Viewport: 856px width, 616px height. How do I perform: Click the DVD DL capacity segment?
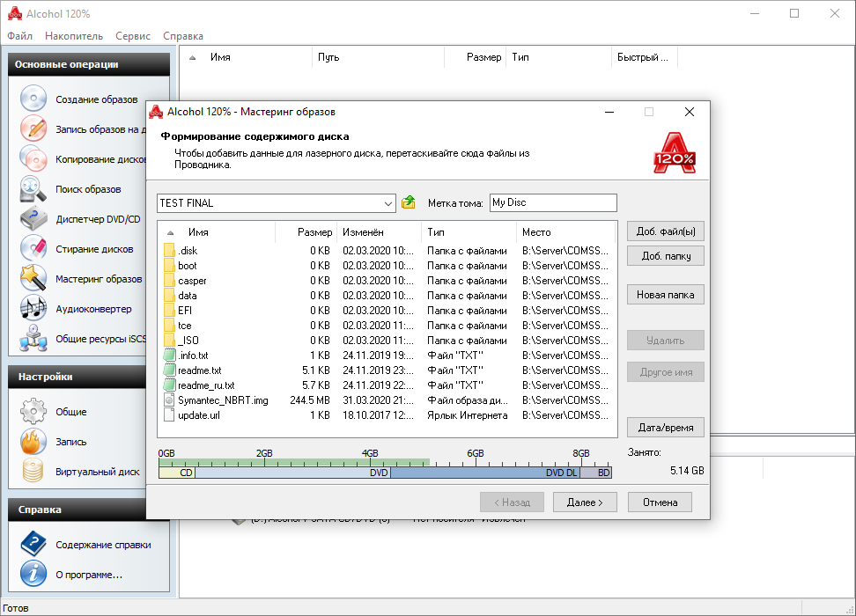pos(484,473)
